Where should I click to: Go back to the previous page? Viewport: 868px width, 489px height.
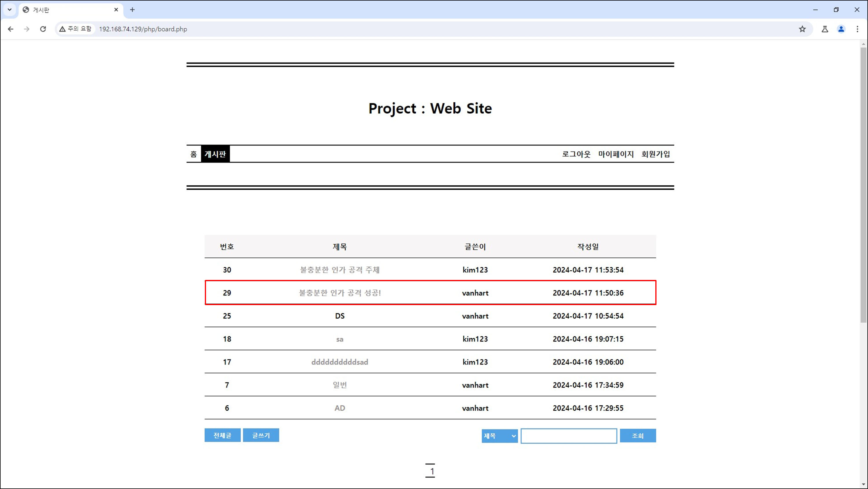pos(10,29)
